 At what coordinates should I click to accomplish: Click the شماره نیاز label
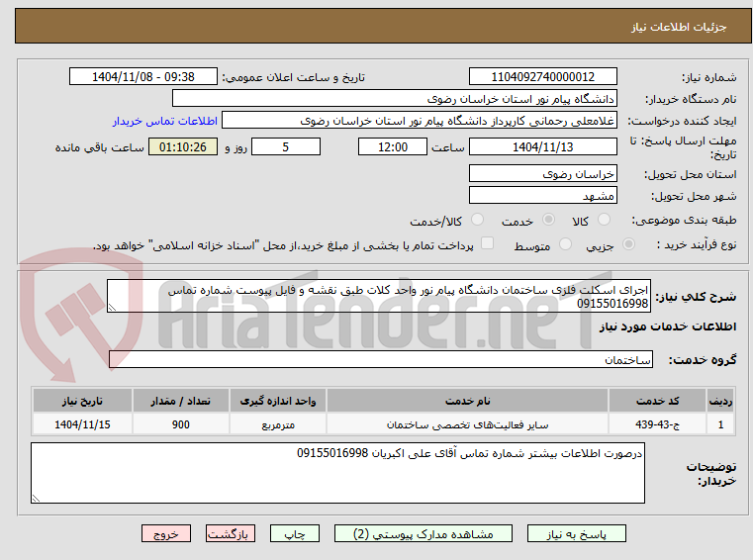tap(708, 77)
